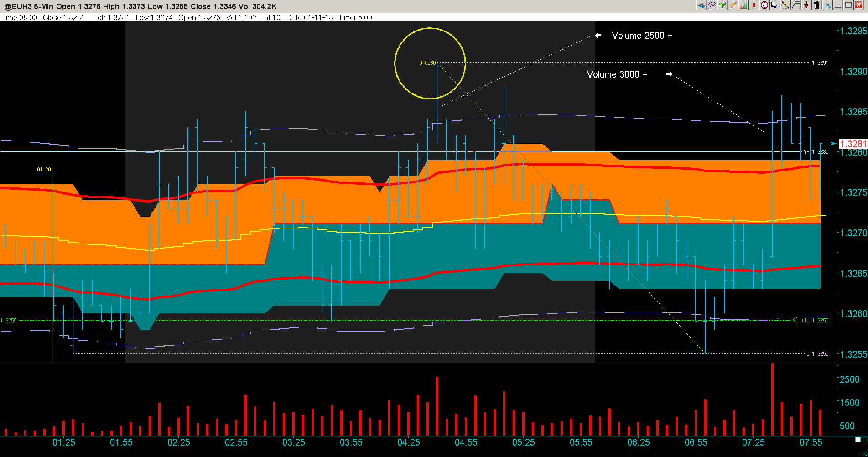
Task: Click the 1.3295 price axis label
Action: (x=853, y=31)
